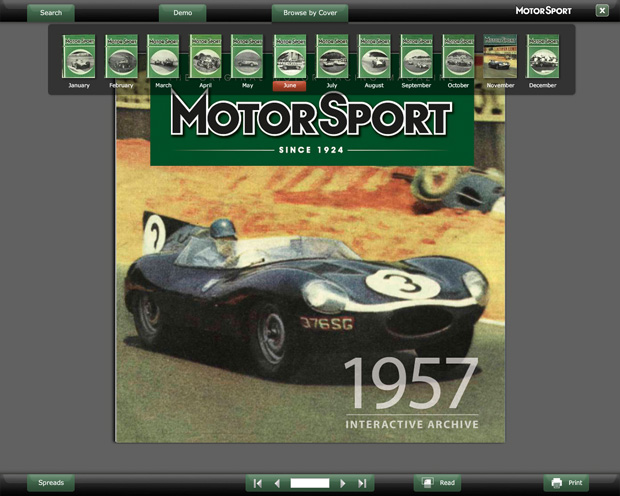This screenshot has width=620, height=496.
Task: Select the December issue cover thumbnail
Action: [542, 56]
